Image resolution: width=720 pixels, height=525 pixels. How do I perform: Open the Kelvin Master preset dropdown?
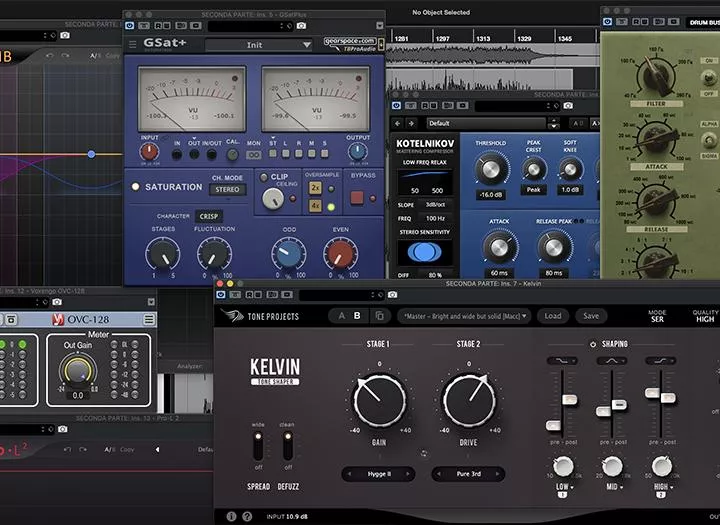click(x=464, y=316)
